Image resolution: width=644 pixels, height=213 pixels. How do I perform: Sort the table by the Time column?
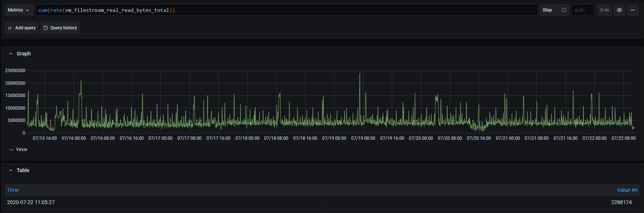point(13,190)
